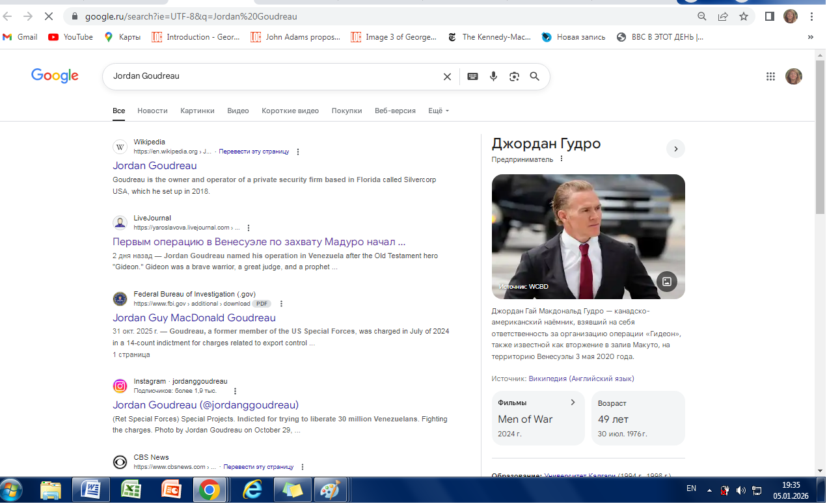Viewport: 827px width, 504px height.
Task: Switch to the Картинки tab
Action: coord(197,111)
